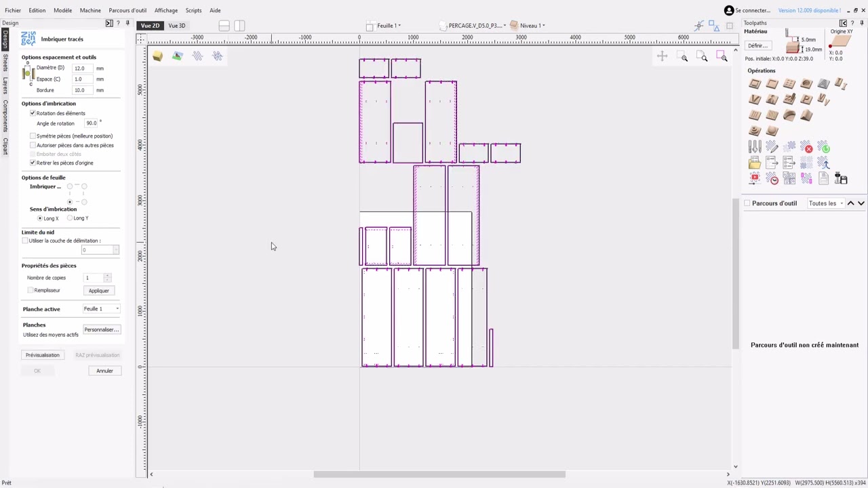The width and height of the screenshot is (868, 488).
Task: Move toolpath up with the up chevron
Action: tap(850, 203)
